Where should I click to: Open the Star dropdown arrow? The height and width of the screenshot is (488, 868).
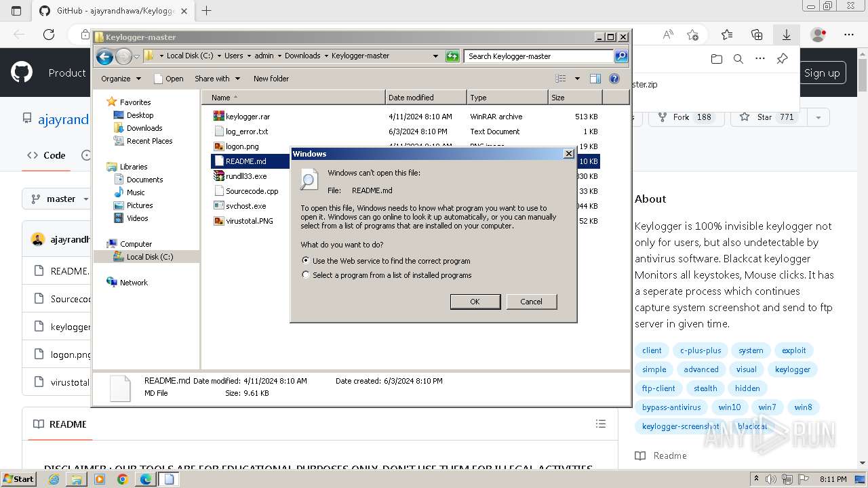pyautogui.click(x=818, y=117)
